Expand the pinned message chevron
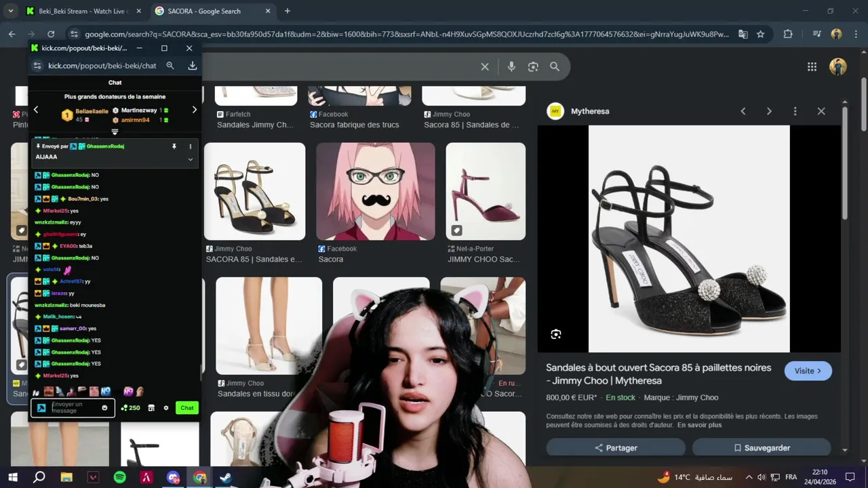868x488 pixels. 190,159
